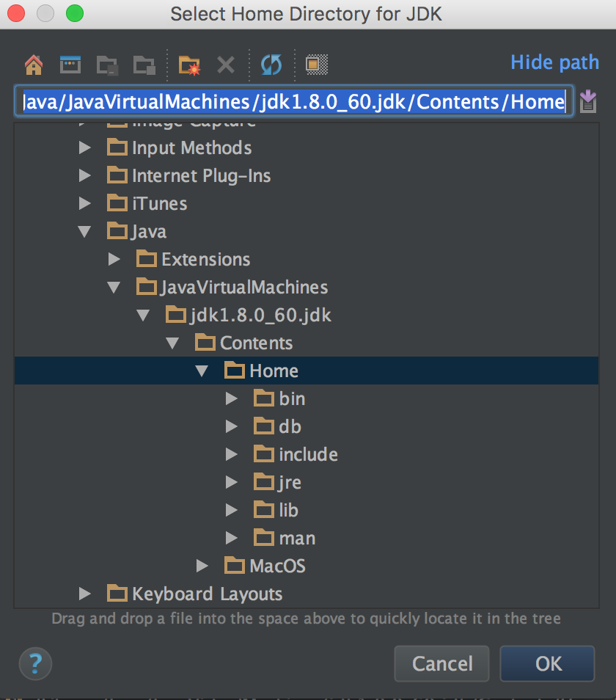Expand the bin folder chevron

[x=232, y=398]
